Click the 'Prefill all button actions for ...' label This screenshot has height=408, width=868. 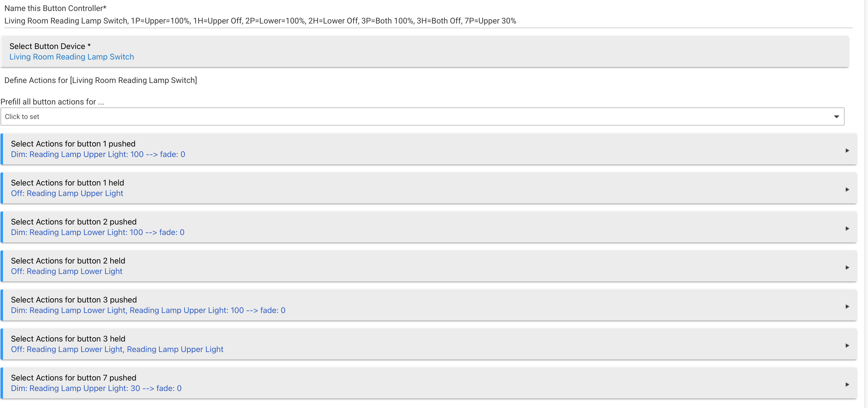(x=52, y=102)
